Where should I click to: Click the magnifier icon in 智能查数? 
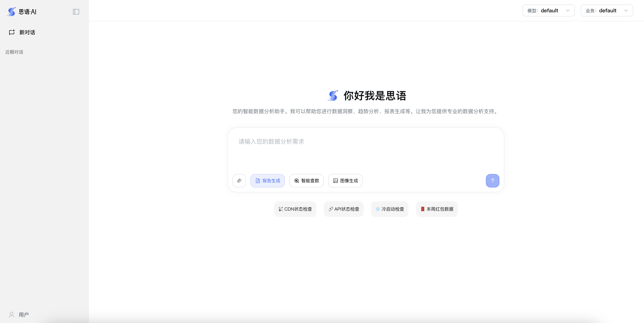tap(297, 181)
